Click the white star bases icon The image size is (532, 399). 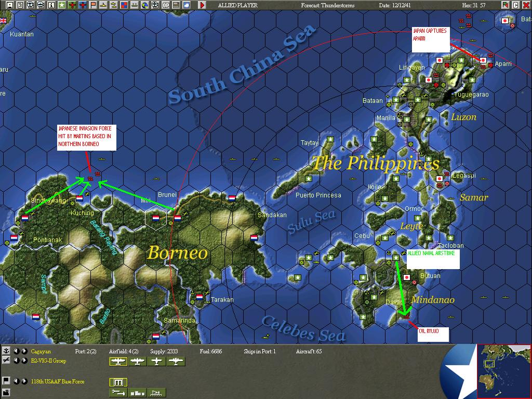pos(62,5)
